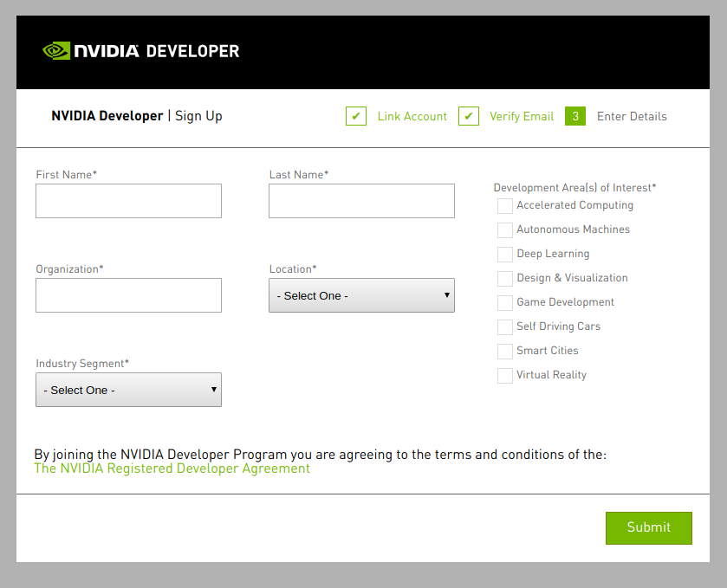
Task: Click the Design & Visualization label text
Action: click(572, 278)
